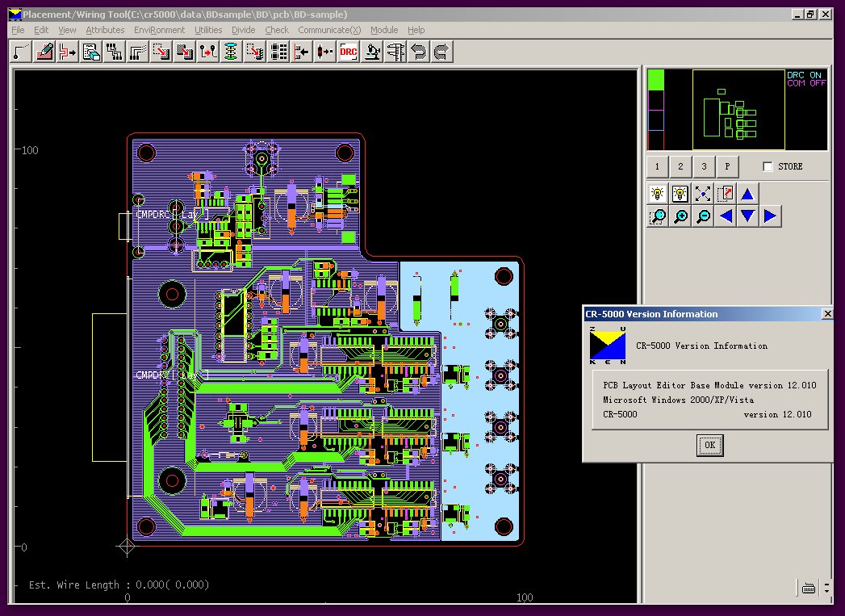Click the zoom out magnifier icon

tap(703, 216)
